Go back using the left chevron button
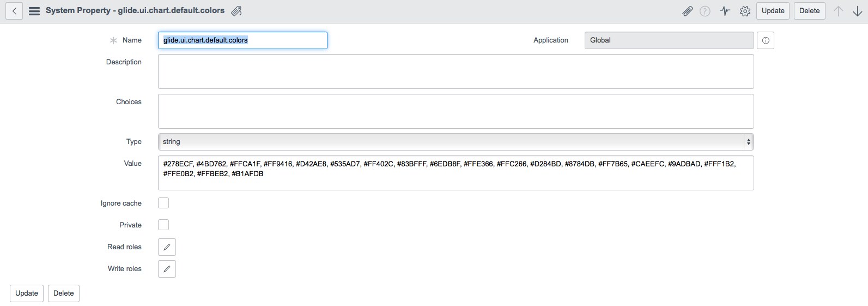The height and width of the screenshot is (306, 868). (x=14, y=11)
